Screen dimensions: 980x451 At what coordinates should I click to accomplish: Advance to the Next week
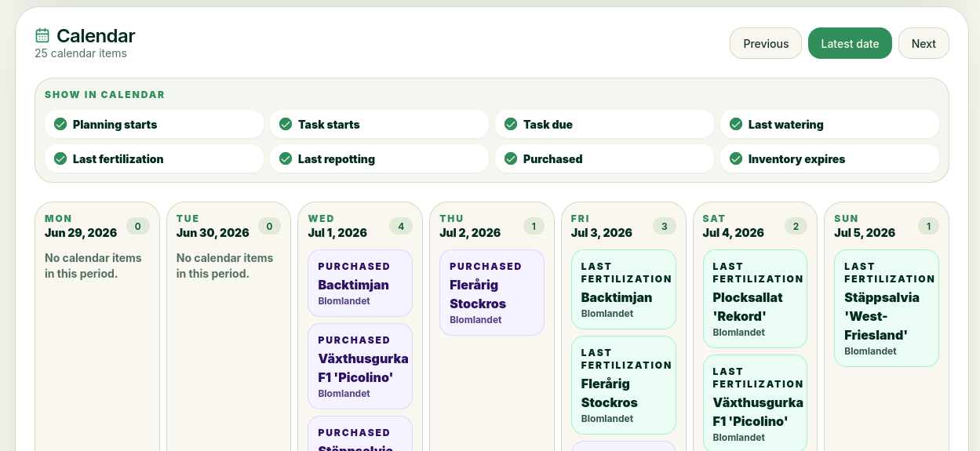click(x=924, y=43)
